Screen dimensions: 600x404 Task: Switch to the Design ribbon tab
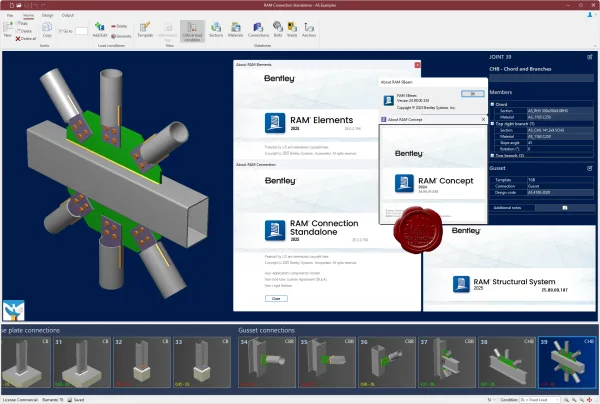pos(47,15)
